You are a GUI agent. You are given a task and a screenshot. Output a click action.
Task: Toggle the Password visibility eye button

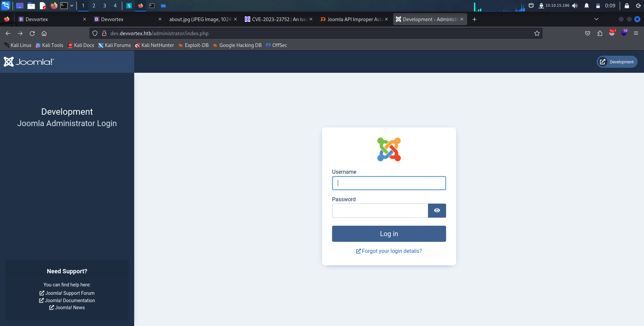[x=437, y=210]
